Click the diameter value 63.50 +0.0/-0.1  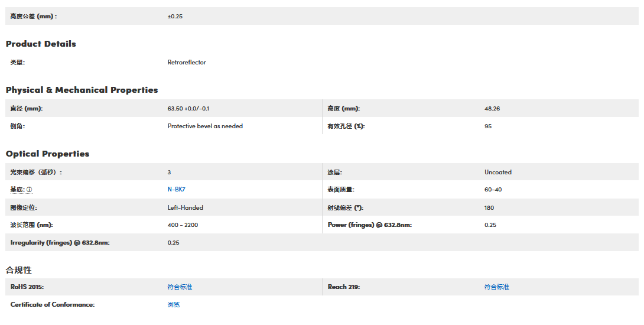[188, 109]
